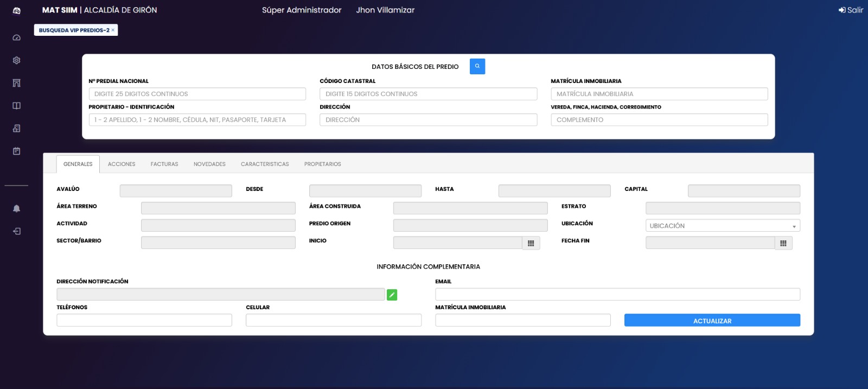Focus the EMAIL text field
This screenshot has height=389, width=868.
coord(617,294)
